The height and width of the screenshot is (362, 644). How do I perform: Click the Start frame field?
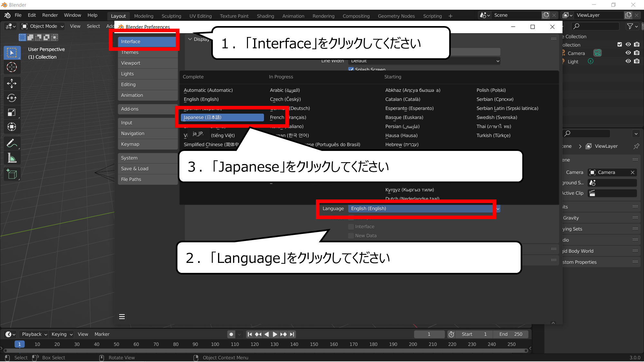(474, 334)
